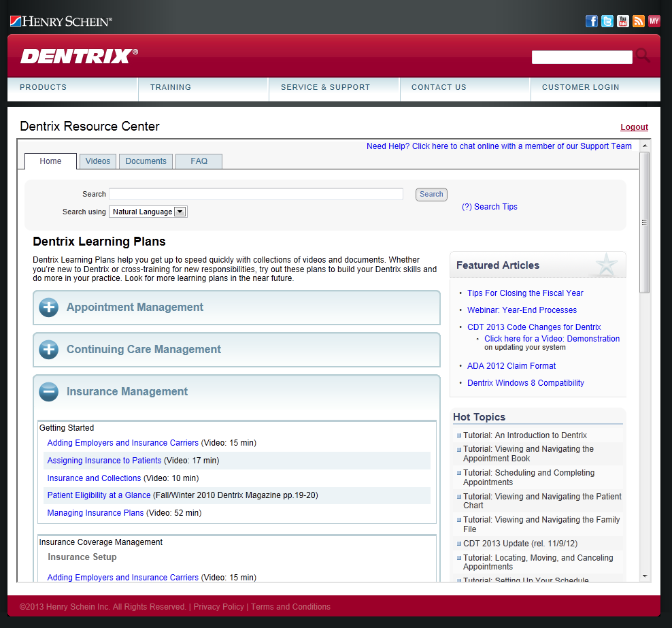Open Tutorial: Viewing and Navigating the Family File
The width and height of the screenshot is (672, 628).
[x=541, y=525]
